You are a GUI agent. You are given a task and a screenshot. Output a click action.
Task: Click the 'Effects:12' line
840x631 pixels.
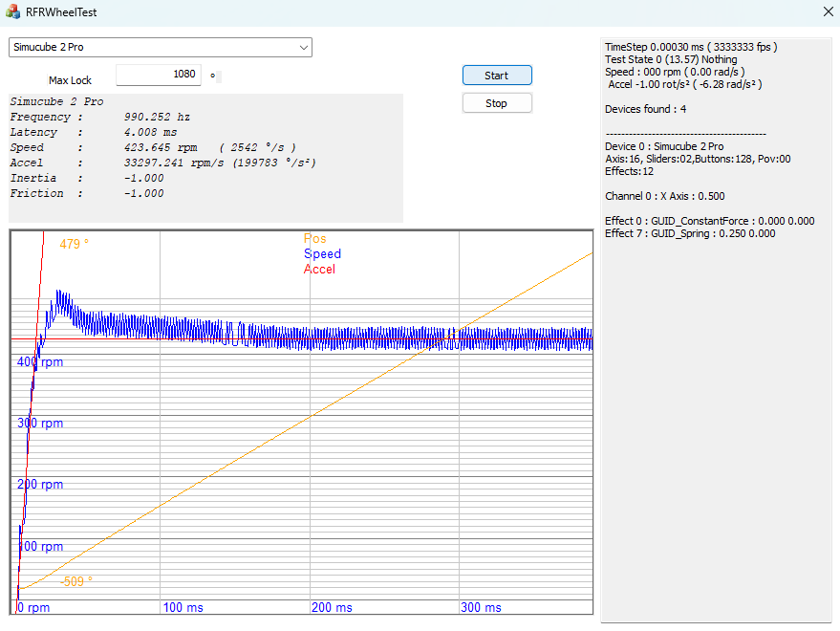click(630, 171)
